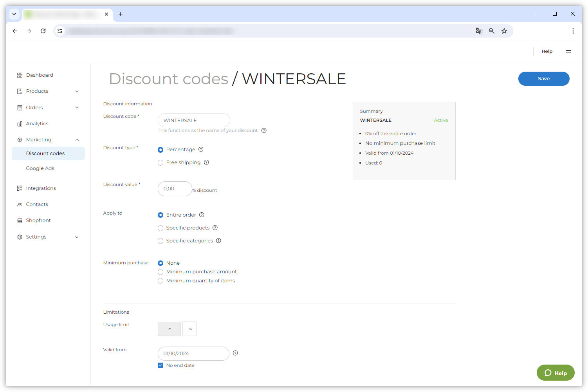
Task: Open the Help chat bubble at bottom right
Action: tap(556, 373)
